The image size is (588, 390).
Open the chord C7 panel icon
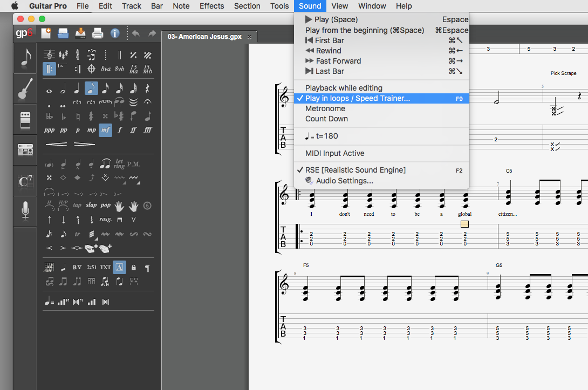pyautogui.click(x=25, y=181)
